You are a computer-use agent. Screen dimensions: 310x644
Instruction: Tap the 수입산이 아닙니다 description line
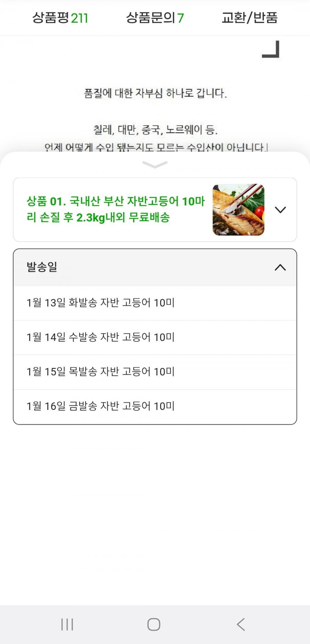155,147
